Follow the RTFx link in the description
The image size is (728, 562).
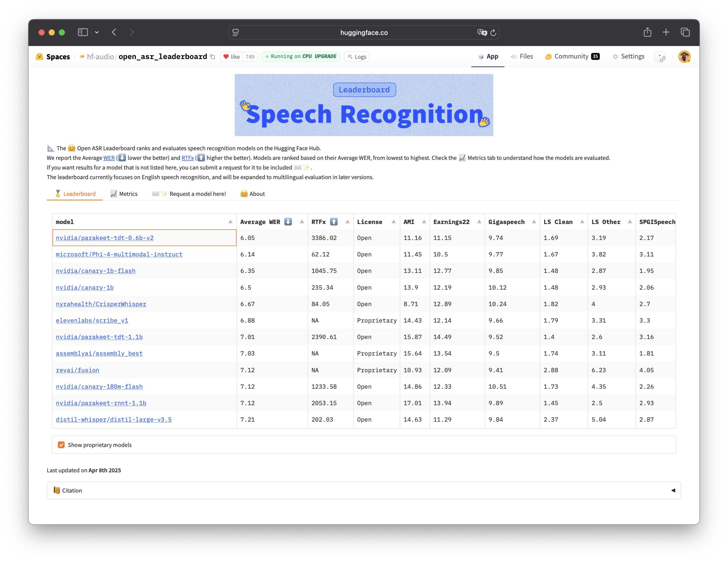click(188, 158)
